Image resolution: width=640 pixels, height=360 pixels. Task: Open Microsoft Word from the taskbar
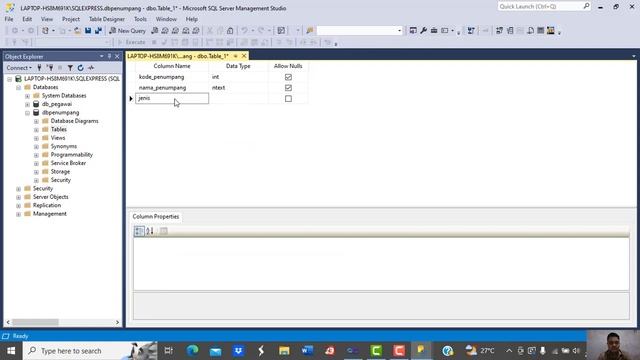click(307, 351)
